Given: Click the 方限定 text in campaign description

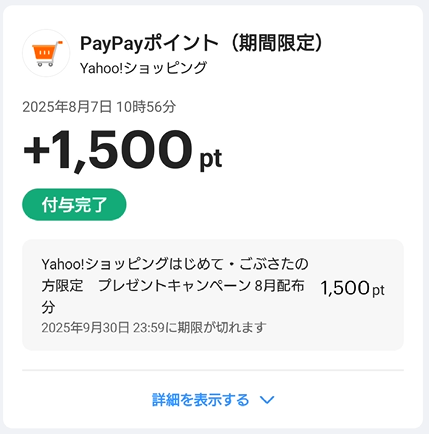Looking at the screenshot, I should (x=62, y=286).
